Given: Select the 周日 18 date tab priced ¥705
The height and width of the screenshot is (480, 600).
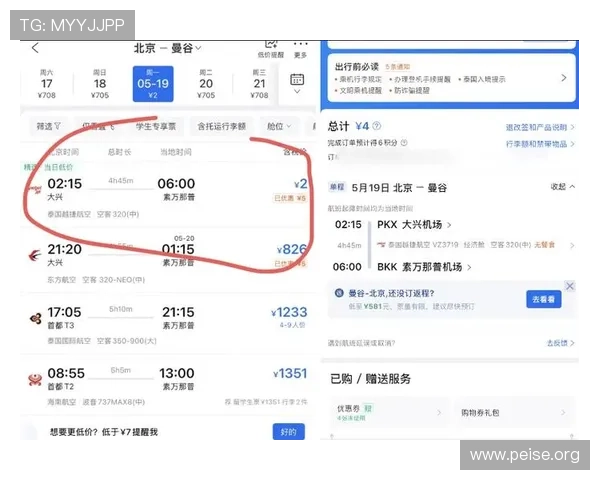Looking at the screenshot, I should (x=100, y=84).
